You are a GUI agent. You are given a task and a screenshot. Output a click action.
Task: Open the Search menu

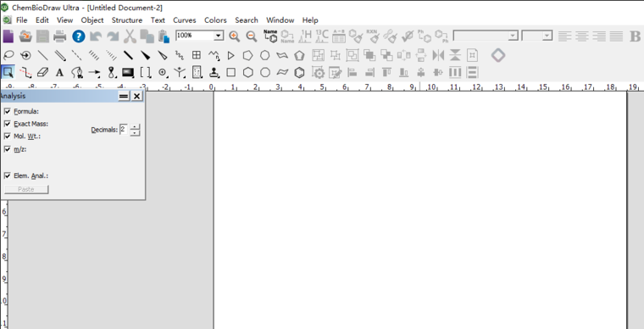point(247,20)
